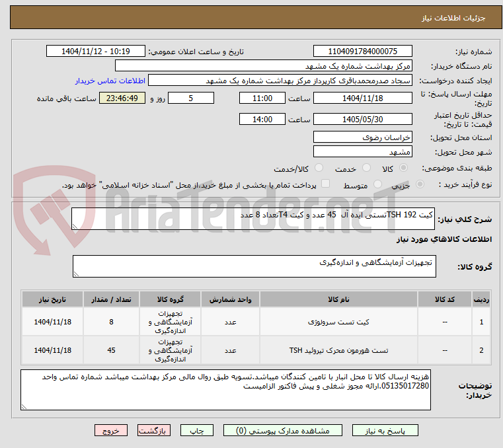
Task: Select the کالا radio button
Action: (x=403, y=168)
